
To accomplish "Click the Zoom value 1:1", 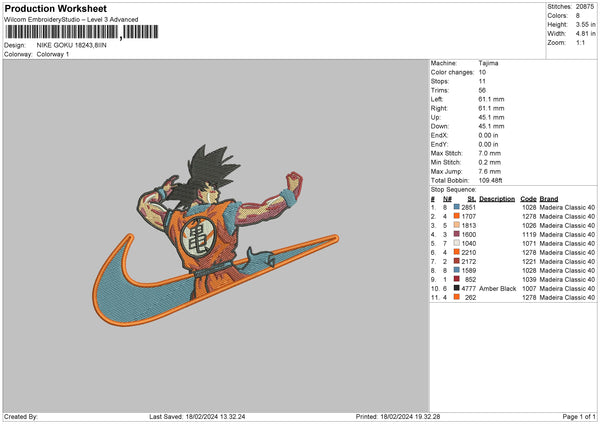I will pos(580,42).
